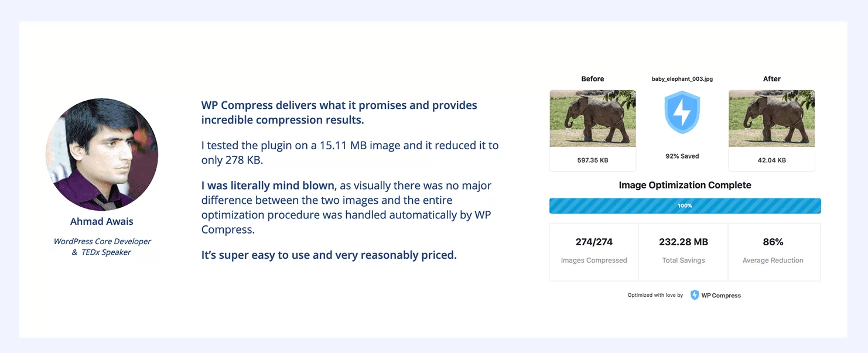This screenshot has height=353, width=868.
Task: Click the After column heading
Action: click(x=772, y=78)
